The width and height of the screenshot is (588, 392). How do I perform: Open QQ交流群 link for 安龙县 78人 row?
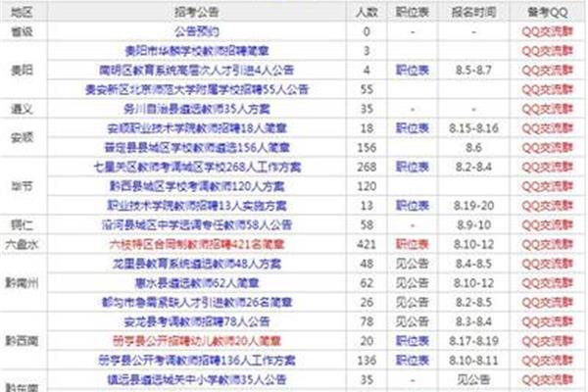548,321
